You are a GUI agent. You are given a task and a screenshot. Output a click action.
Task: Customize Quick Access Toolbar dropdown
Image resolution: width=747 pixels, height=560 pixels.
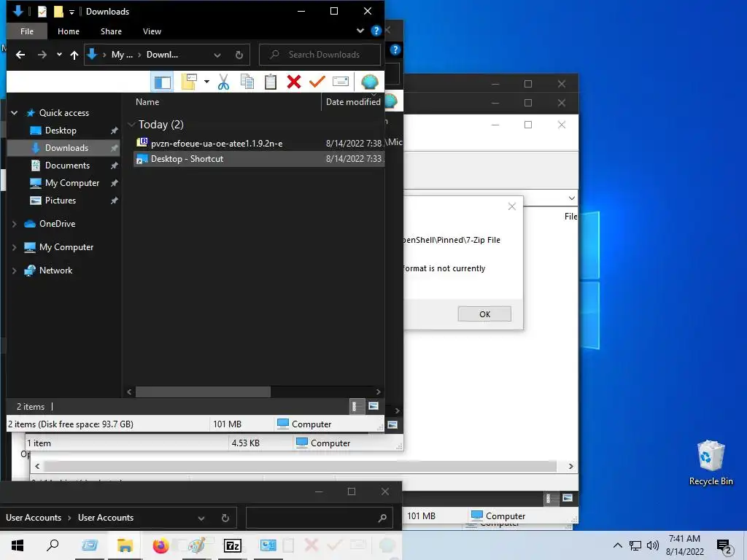71,12
